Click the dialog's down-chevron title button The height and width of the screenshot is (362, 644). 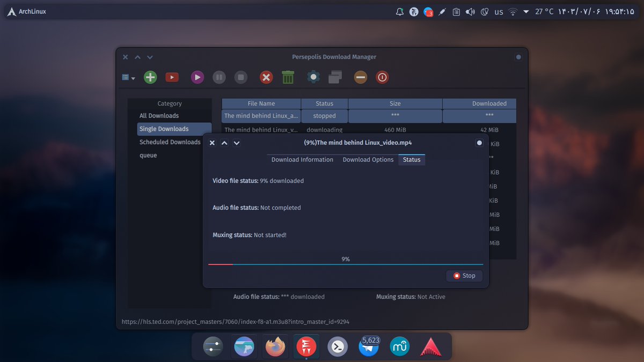click(237, 143)
